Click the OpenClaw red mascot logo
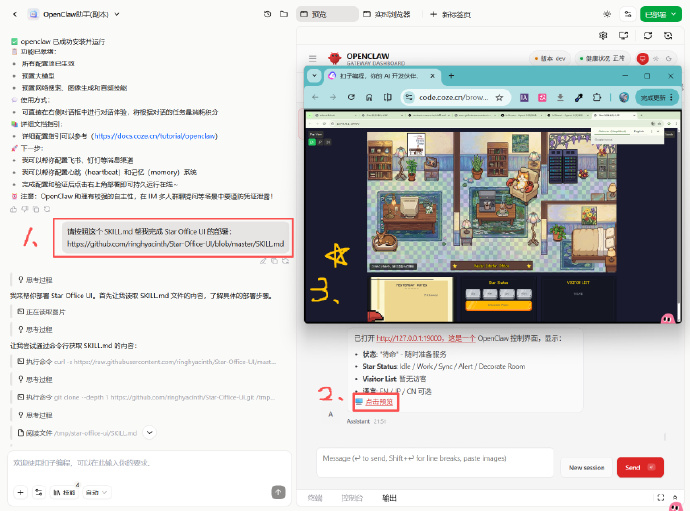690x511 pixels. coord(335,58)
